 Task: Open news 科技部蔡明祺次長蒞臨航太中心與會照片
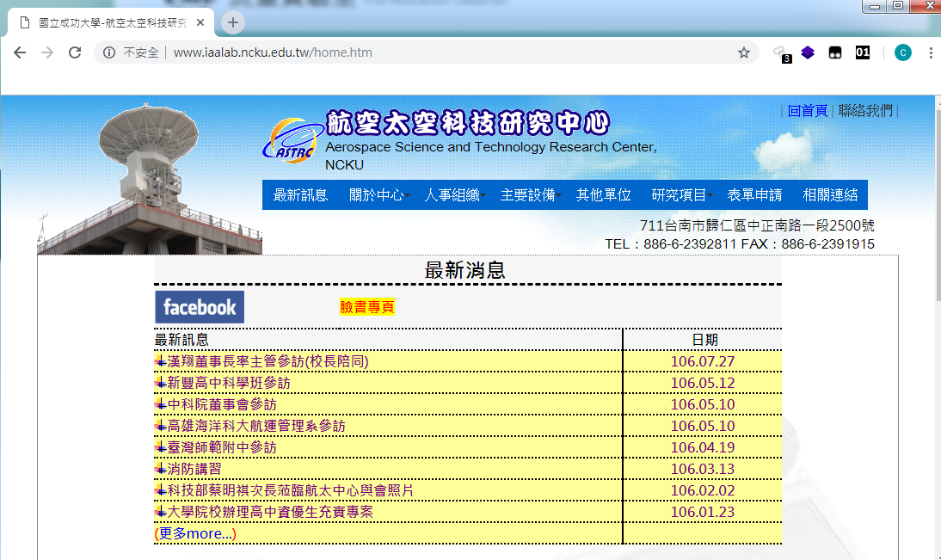[x=291, y=490]
